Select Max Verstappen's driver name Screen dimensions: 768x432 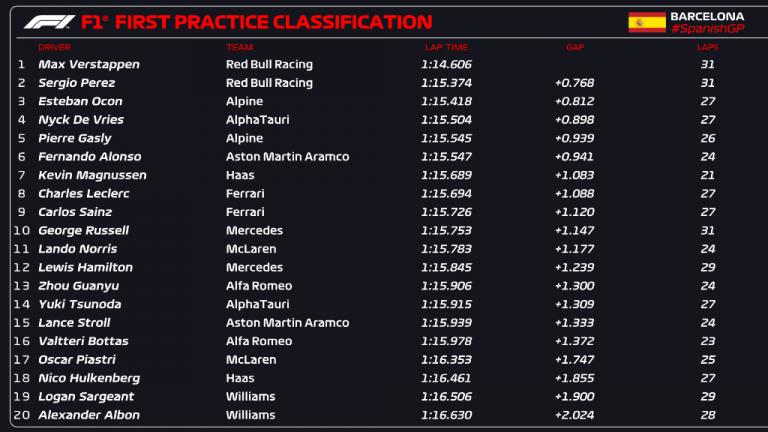tap(88, 64)
